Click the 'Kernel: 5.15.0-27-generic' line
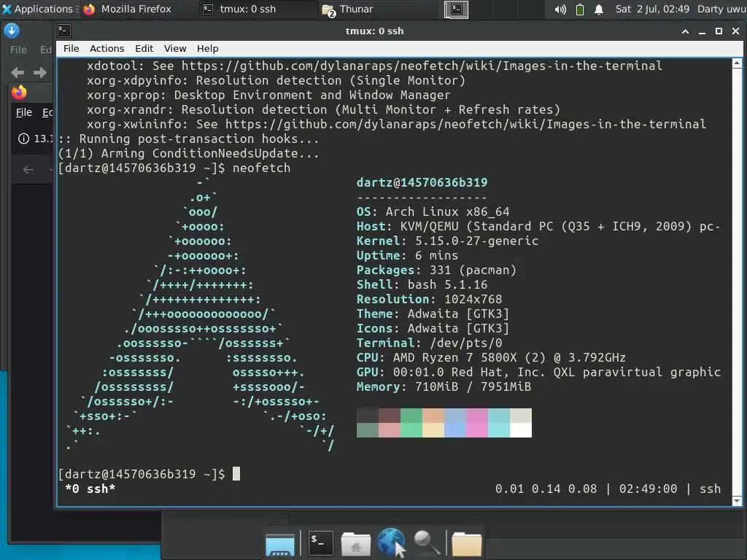The image size is (747, 560). point(447,241)
